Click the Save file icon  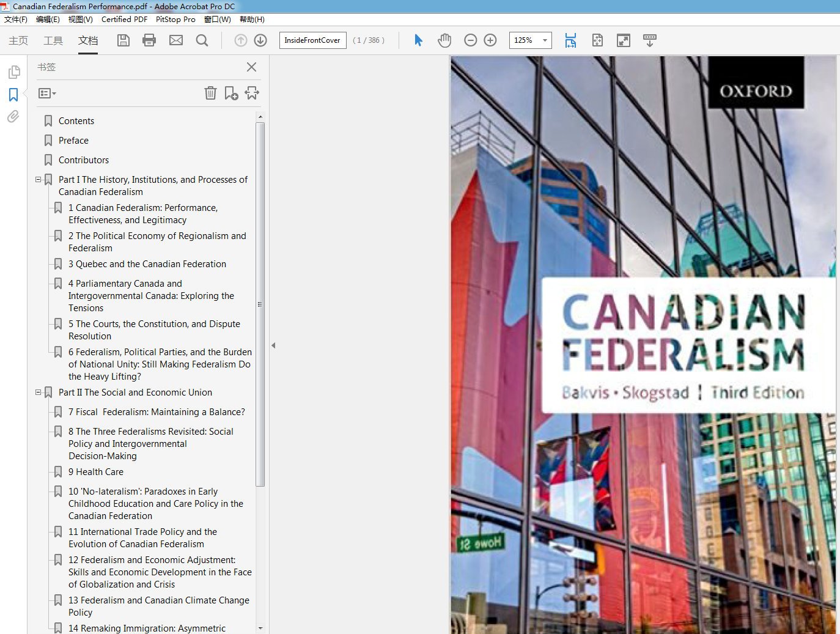pos(123,40)
